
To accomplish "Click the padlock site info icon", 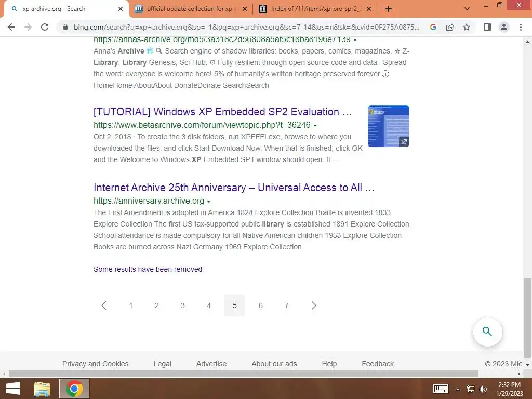I will 65,27.
